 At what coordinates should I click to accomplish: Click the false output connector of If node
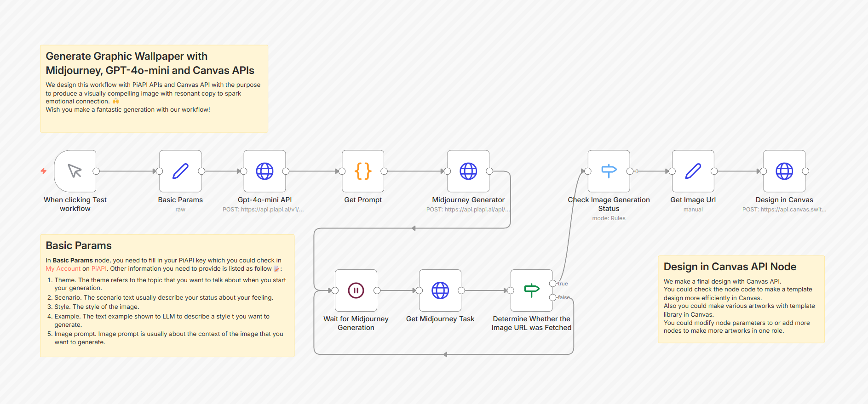pos(552,297)
